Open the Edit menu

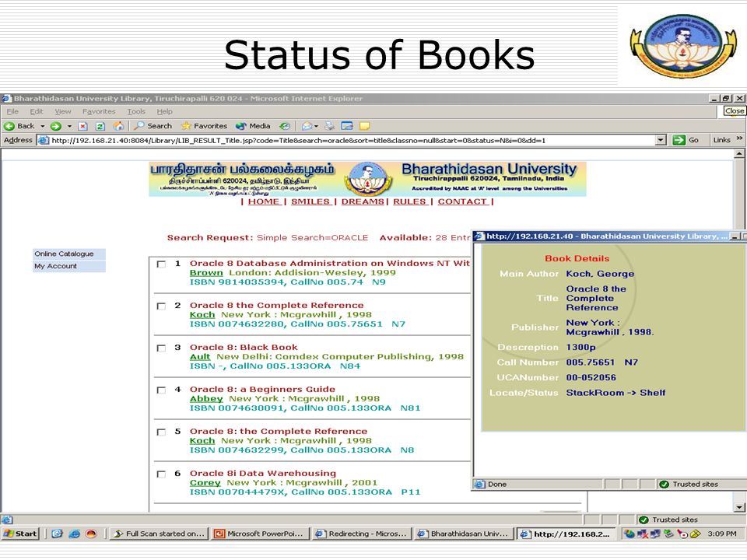pos(37,111)
